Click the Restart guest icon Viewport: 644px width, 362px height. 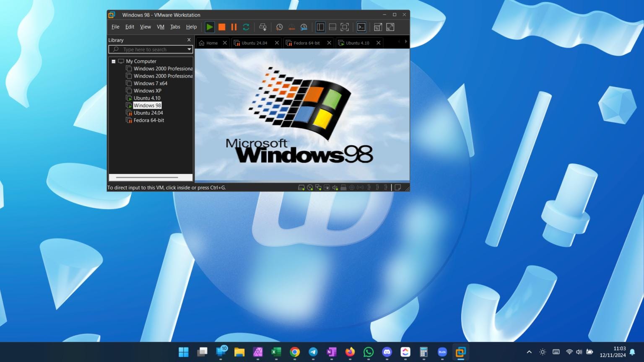point(246,27)
